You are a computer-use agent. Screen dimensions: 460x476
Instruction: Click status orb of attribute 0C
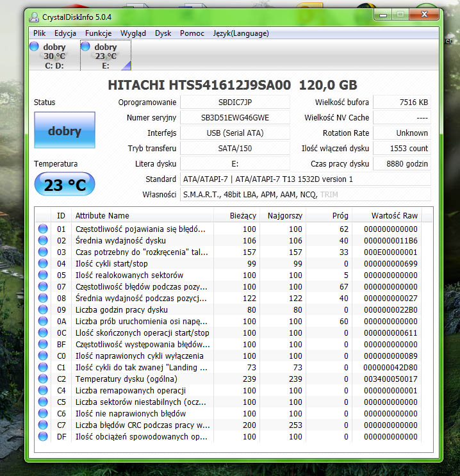[x=43, y=332]
